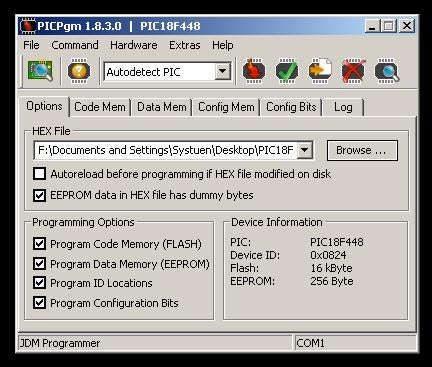This screenshot has height=367, width=432.
Task: Click the Browse ... button
Action: click(x=362, y=150)
